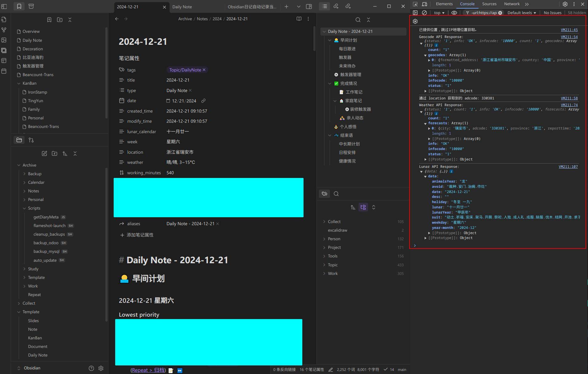Toggle the right sidebar

pos(309,6)
